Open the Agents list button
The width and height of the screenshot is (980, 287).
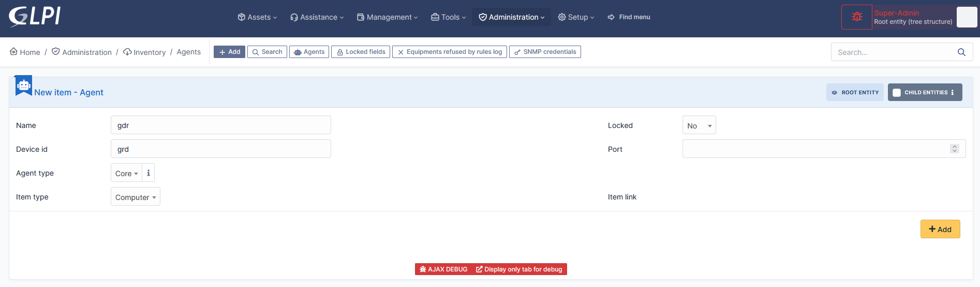click(309, 52)
